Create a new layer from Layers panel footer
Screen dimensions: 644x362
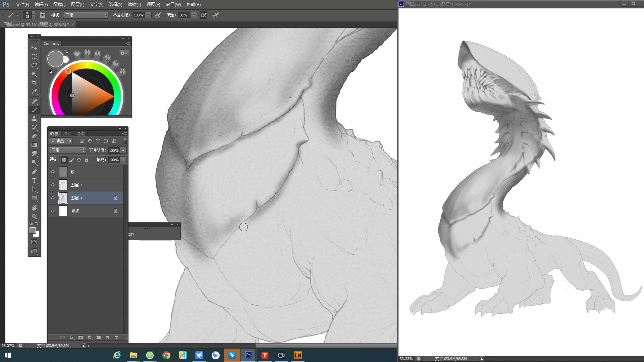pos(108,338)
